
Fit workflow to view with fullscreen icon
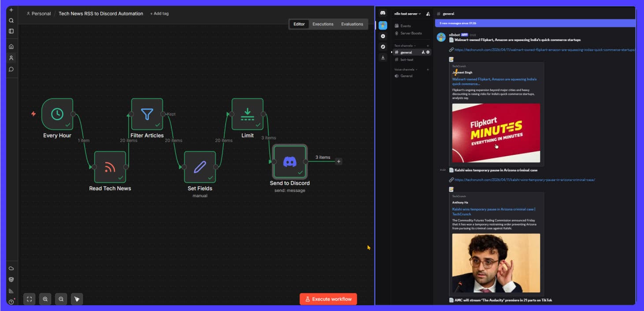(x=29, y=299)
